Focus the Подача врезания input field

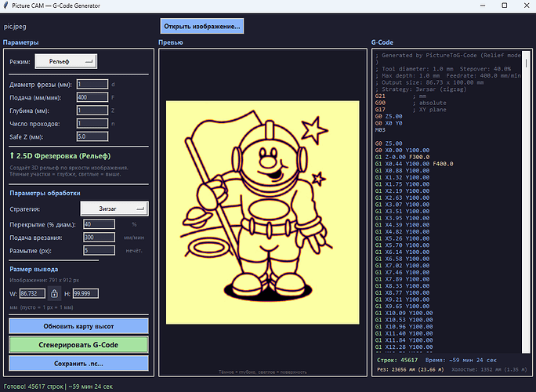[x=97, y=237]
